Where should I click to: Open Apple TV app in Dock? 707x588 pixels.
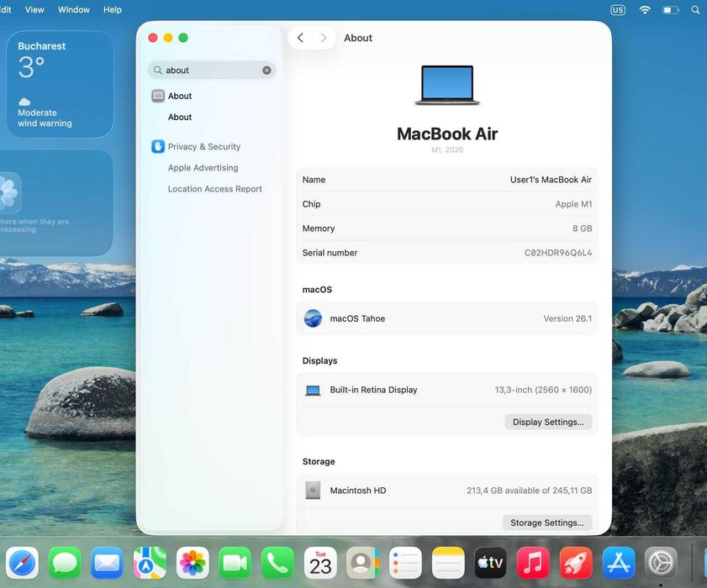(491, 562)
